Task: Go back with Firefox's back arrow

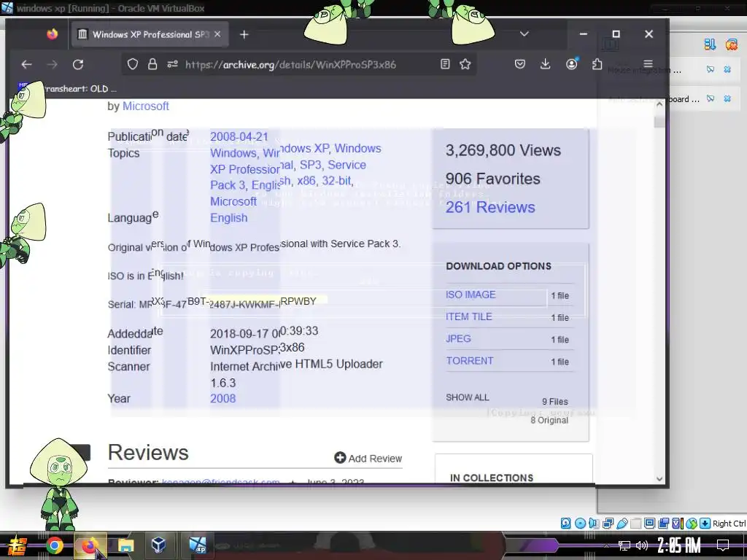Action: [x=27, y=64]
